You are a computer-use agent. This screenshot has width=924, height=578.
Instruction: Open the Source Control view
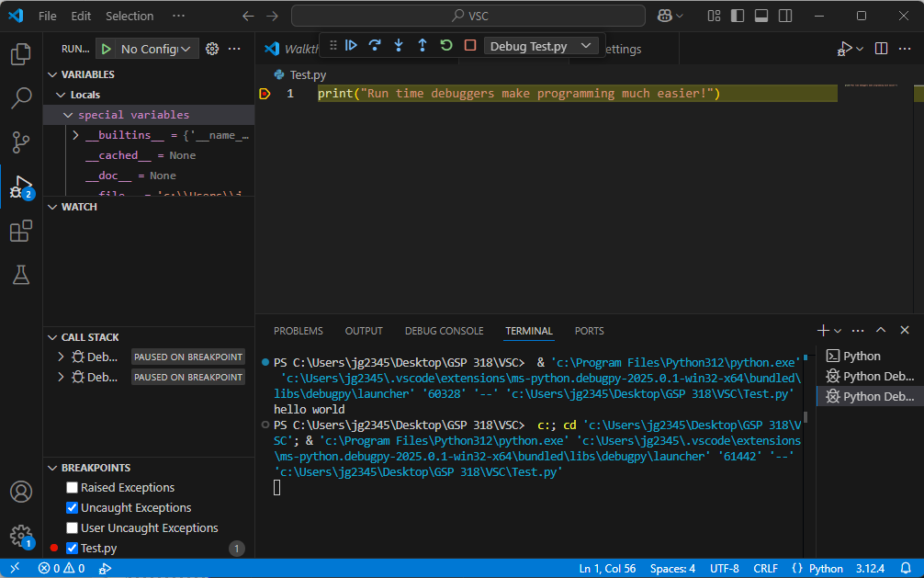20,142
